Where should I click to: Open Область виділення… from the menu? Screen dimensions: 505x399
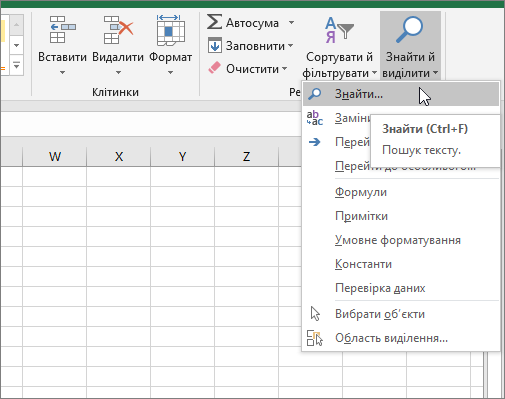[x=401, y=338]
